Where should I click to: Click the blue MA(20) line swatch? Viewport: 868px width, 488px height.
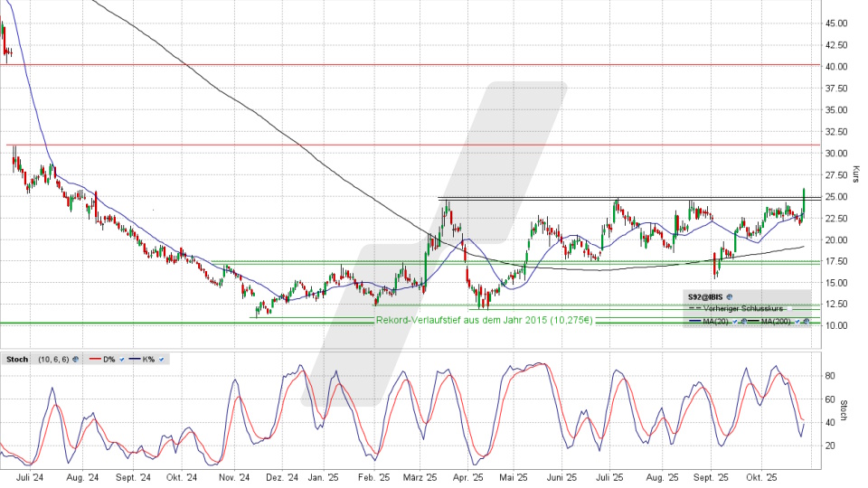(694, 321)
